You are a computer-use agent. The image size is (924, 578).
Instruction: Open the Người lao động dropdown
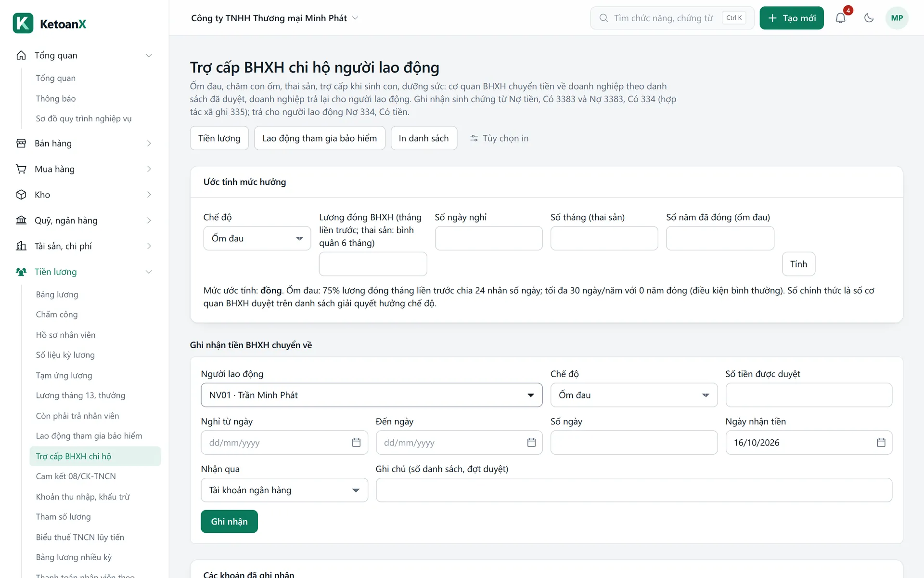tap(372, 395)
